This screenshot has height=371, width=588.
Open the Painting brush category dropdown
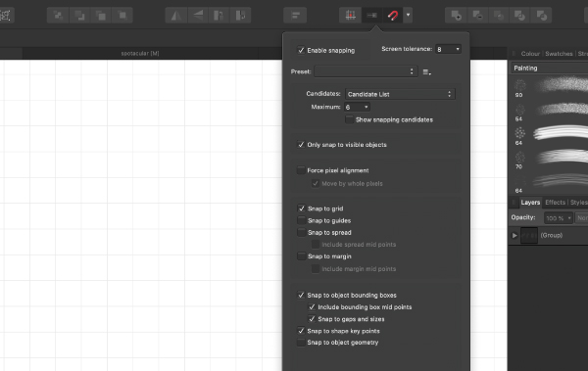coord(550,69)
